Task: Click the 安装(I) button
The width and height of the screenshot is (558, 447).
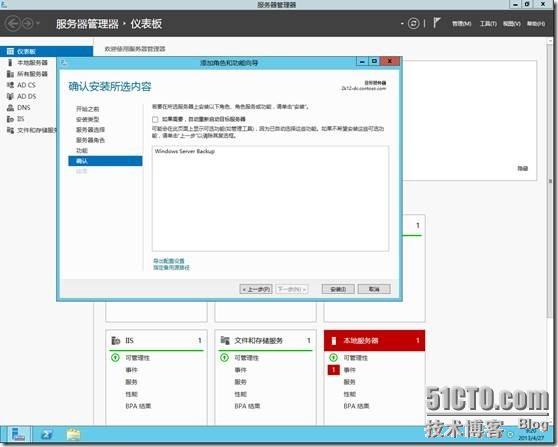Action: click(x=338, y=289)
